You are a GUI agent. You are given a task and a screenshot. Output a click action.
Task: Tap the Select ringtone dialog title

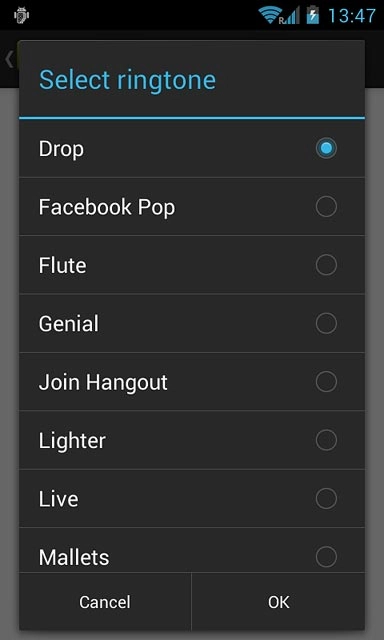pyautogui.click(x=127, y=80)
